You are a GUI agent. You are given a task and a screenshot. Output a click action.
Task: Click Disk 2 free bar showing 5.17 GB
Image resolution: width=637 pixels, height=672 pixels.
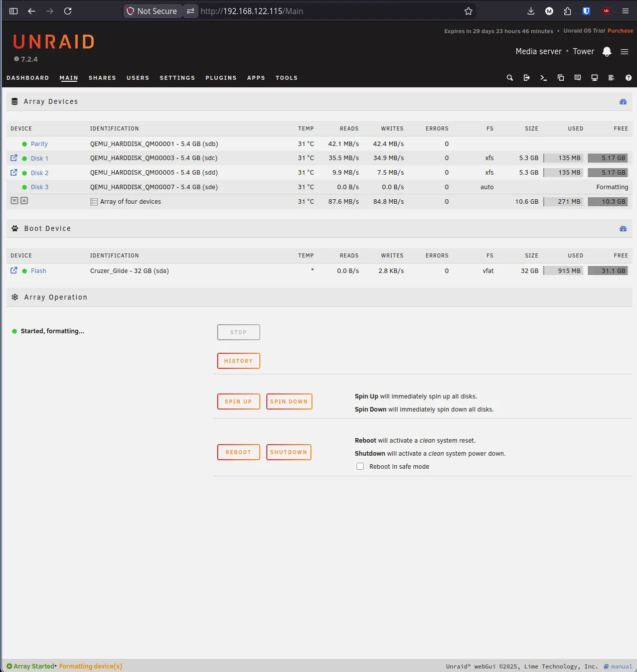(x=608, y=173)
